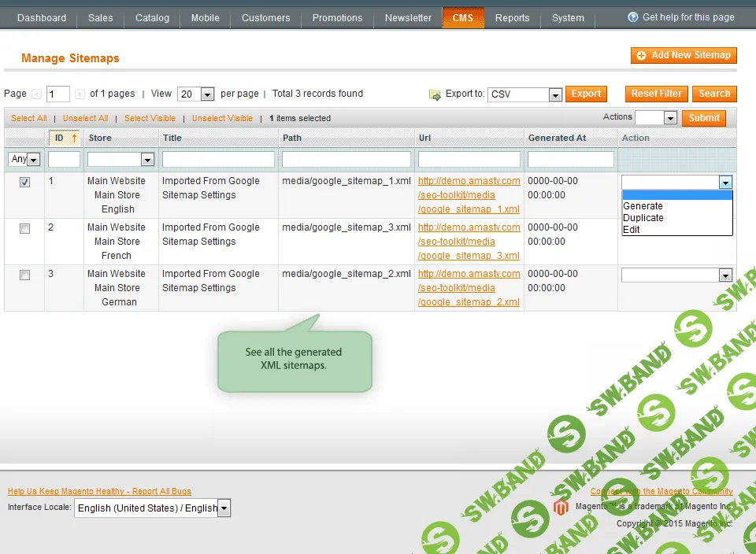Check the checkbox for sitemap row 3
Viewport: 756px width, 554px height.
click(24, 275)
